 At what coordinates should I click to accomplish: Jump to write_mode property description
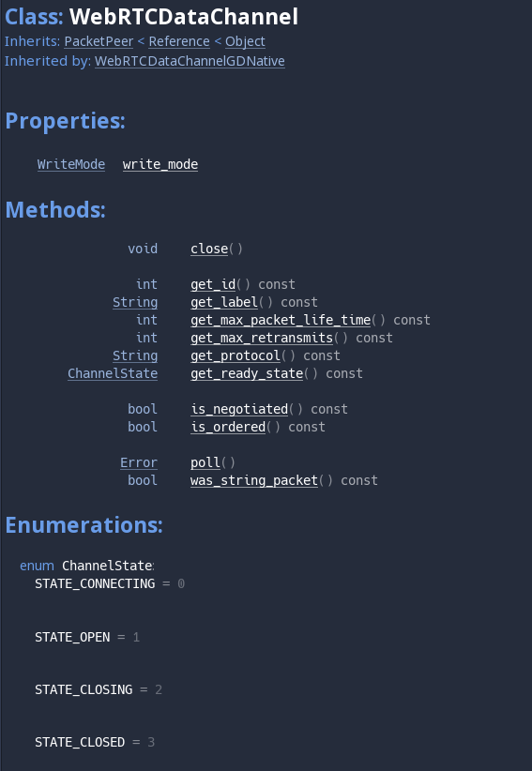pos(160,164)
